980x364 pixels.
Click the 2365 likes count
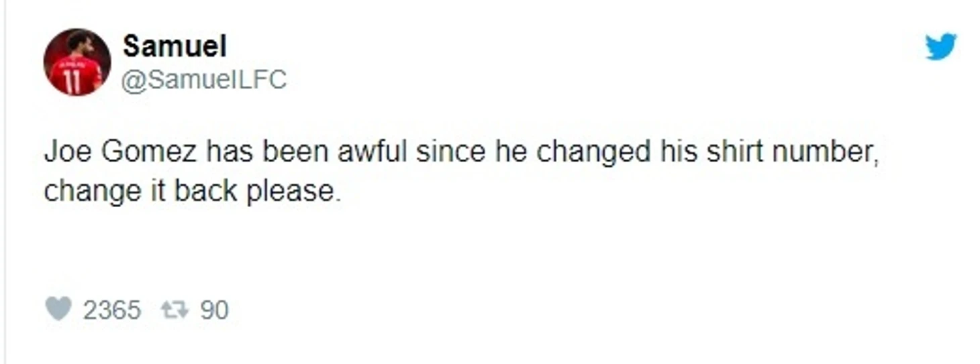pos(112,310)
